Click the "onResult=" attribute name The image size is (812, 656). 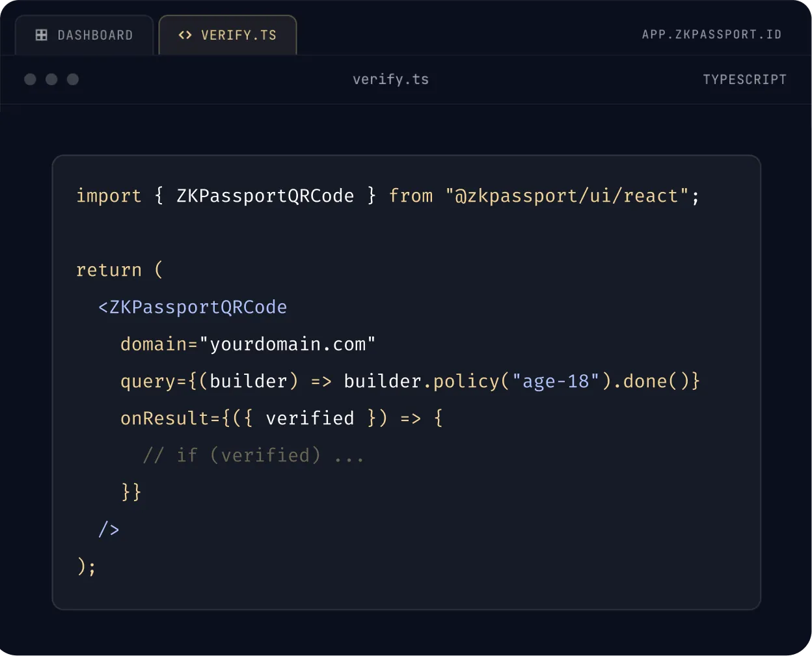tap(170, 418)
